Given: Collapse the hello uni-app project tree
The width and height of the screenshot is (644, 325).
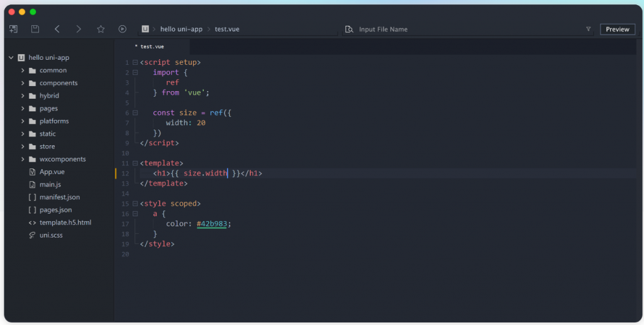Looking at the screenshot, I should click(11, 58).
